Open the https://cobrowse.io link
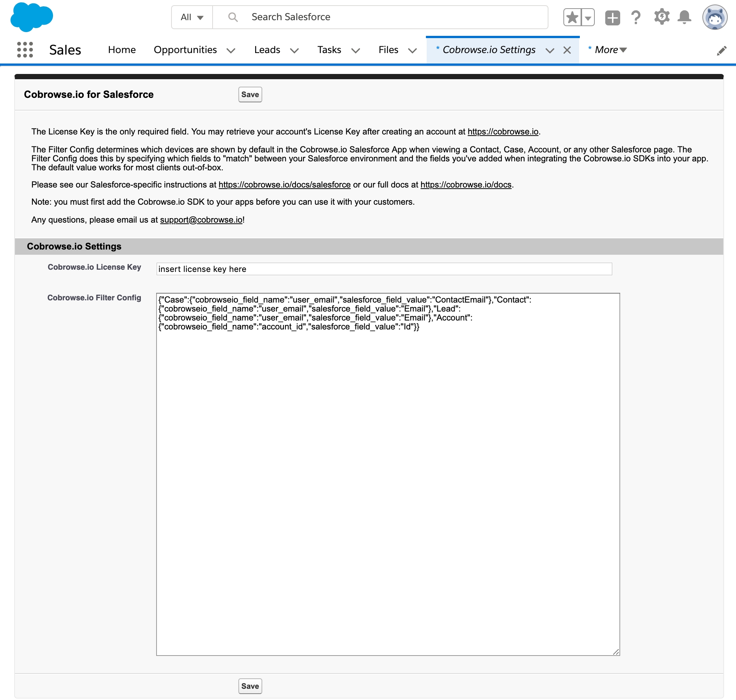The height and width of the screenshot is (700, 736). coord(503,131)
